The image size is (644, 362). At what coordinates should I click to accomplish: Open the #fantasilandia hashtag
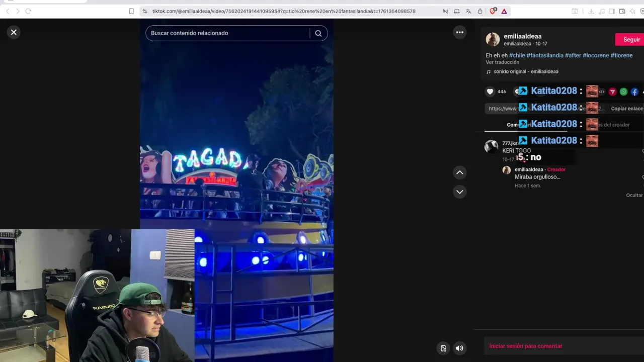tap(545, 55)
